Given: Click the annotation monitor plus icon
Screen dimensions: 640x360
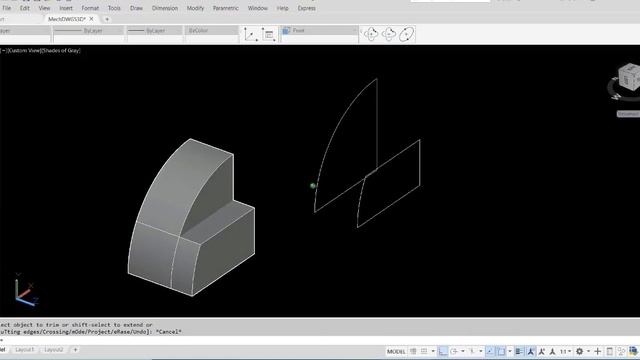Looking at the screenshot, I should click(598, 351).
